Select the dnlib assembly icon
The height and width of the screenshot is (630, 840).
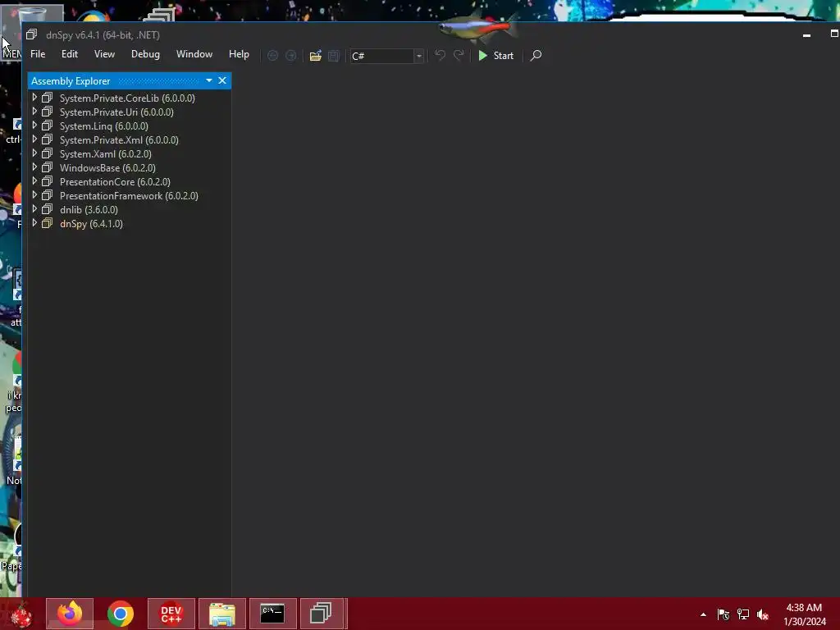click(47, 209)
